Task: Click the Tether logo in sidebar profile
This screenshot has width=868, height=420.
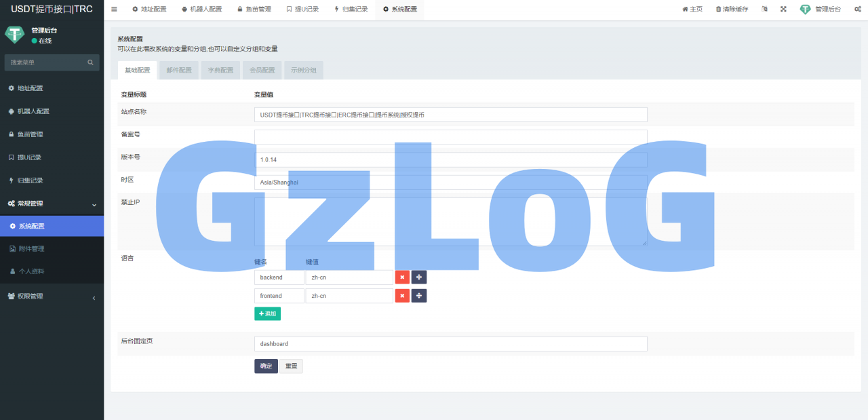Action: point(14,35)
